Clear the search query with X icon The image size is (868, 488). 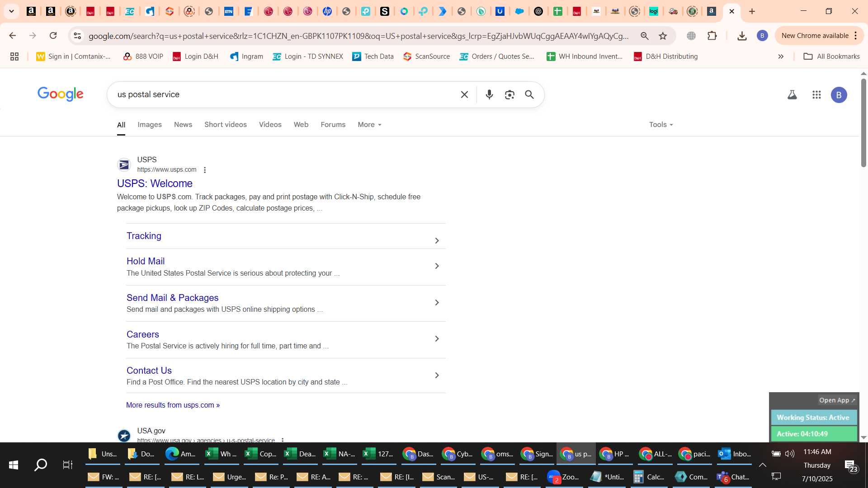464,94
